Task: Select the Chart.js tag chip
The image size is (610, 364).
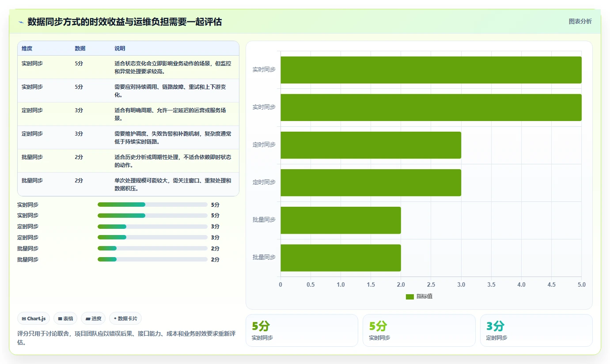Action: pyautogui.click(x=34, y=318)
